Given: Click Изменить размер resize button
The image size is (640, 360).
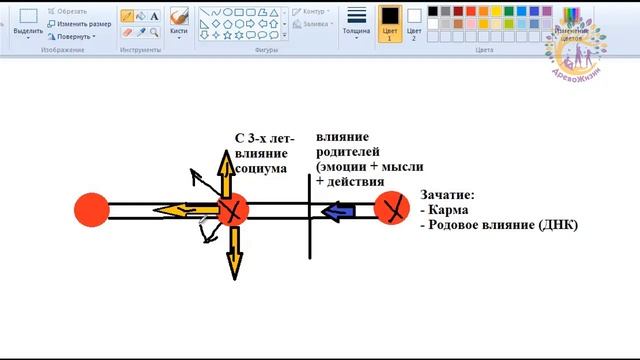Looking at the screenshot, I should [x=80, y=24].
